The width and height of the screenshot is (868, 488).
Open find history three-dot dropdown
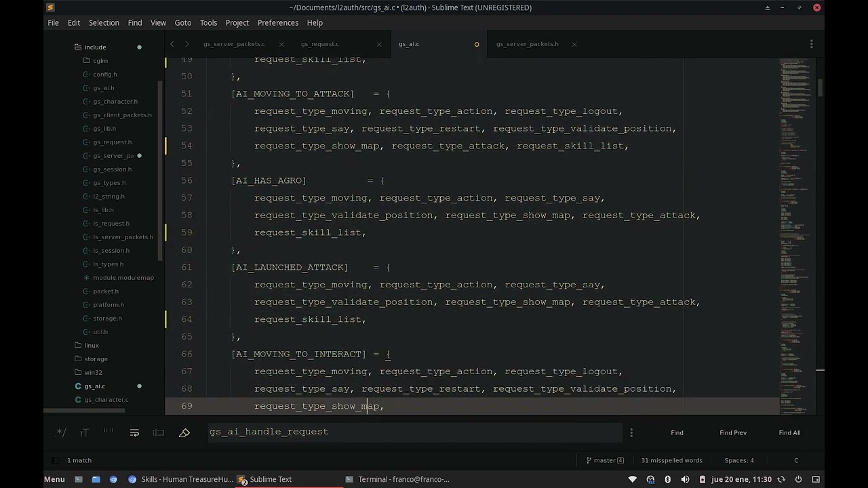631,432
